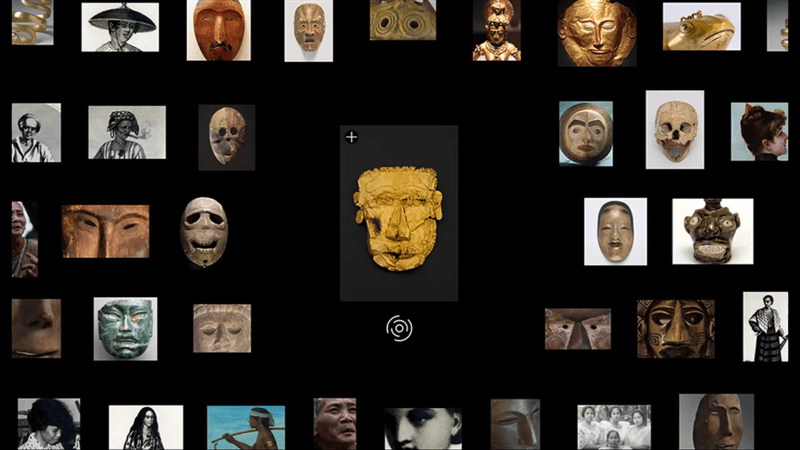Select the vintage group photo of women in white

[x=614, y=428]
